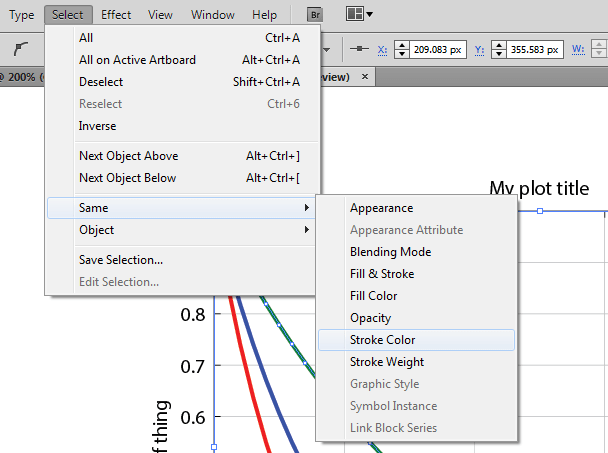Open Adobe Bridge via the Br icon
The height and width of the screenshot is (453, 608).
coord(314,15)
